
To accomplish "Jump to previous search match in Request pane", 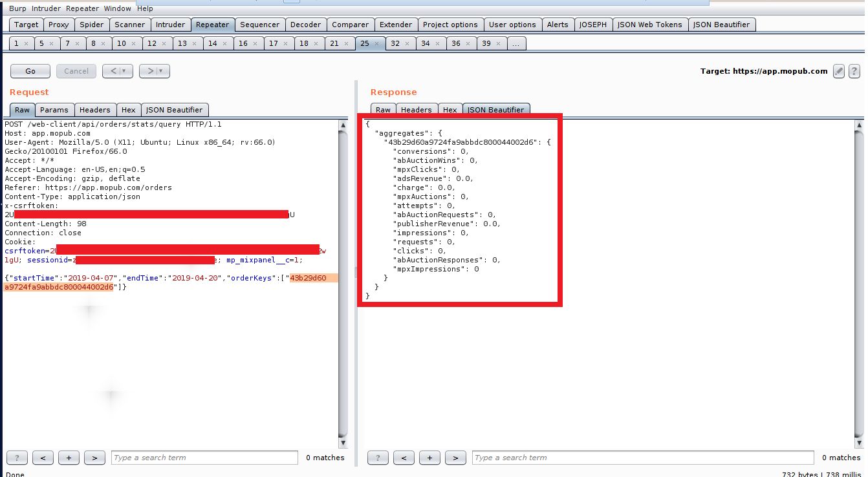I will pos(43,458).
